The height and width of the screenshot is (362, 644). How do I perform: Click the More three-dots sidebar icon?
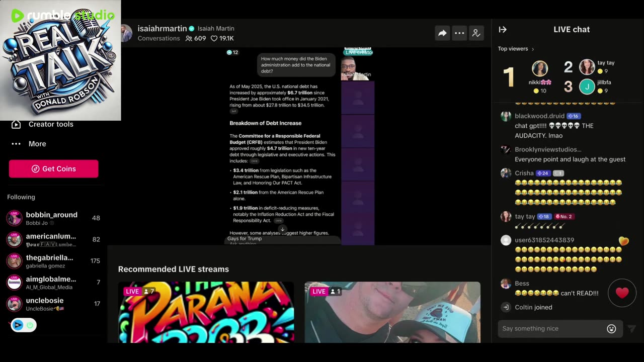(x=16, y=144)
